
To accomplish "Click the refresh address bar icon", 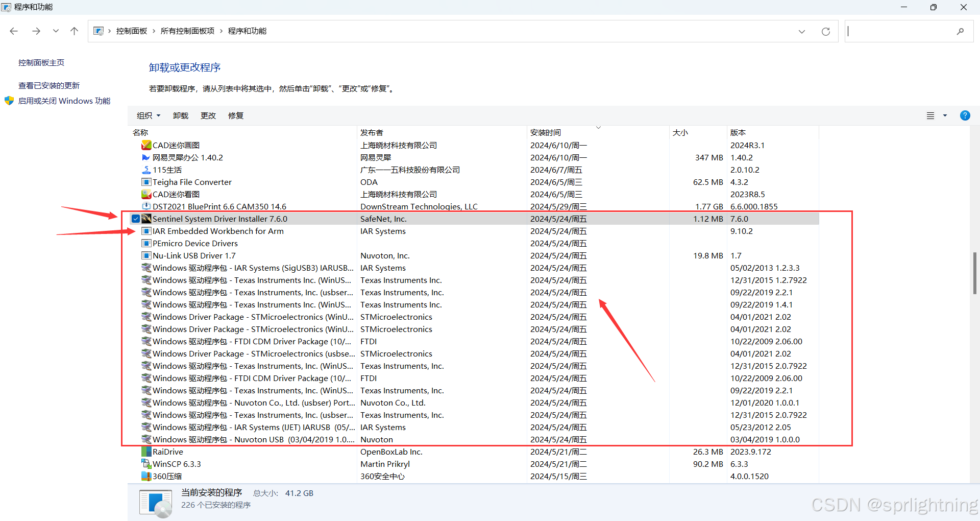I will point(825,31).
